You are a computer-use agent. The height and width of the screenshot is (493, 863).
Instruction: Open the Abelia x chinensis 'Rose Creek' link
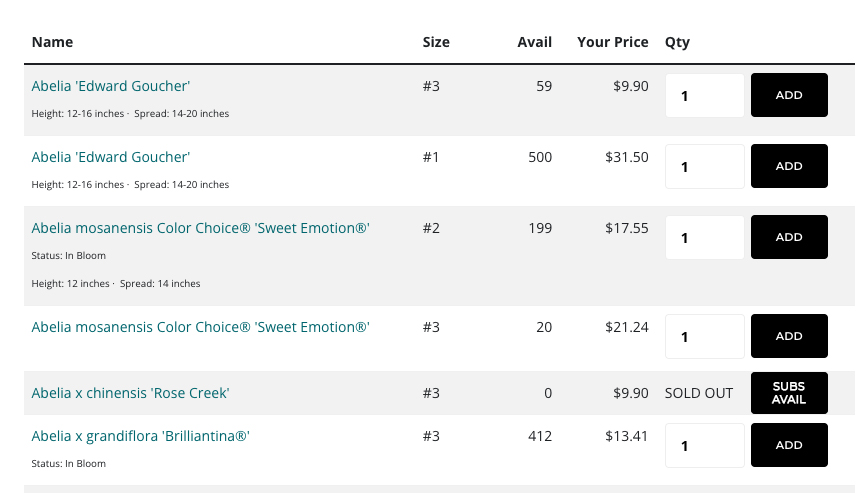130,393
